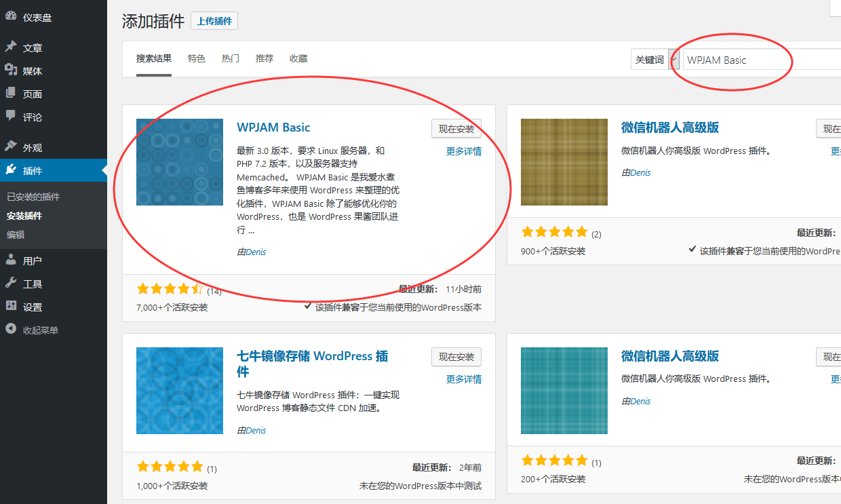Open 微信机器人高级版 title beside the olive plaid thumbnail

coord(670,128)
